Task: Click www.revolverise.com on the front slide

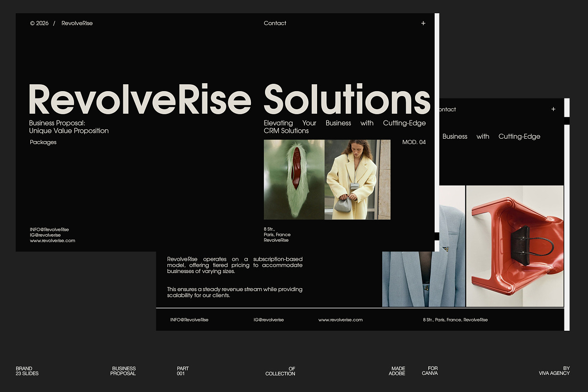Action: click(x=52, y=241)
